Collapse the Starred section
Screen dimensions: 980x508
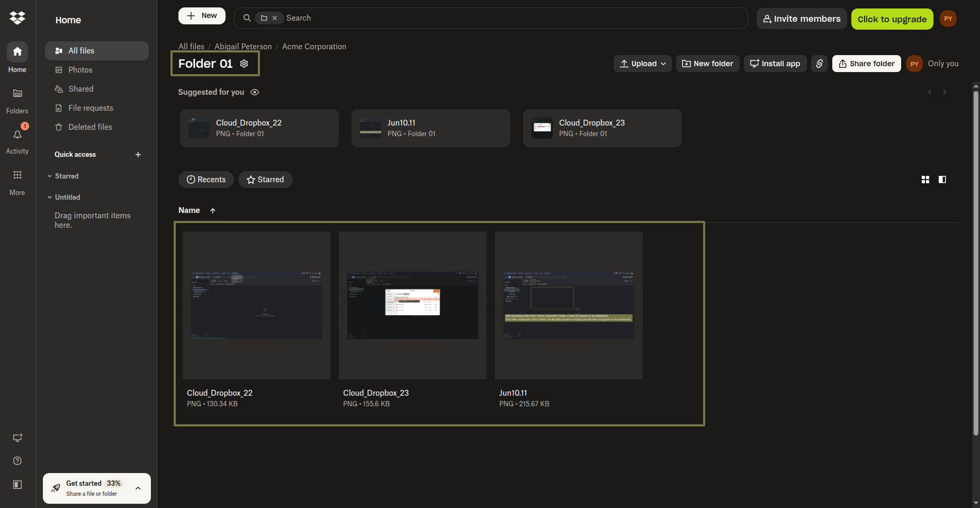pos(50,176)
